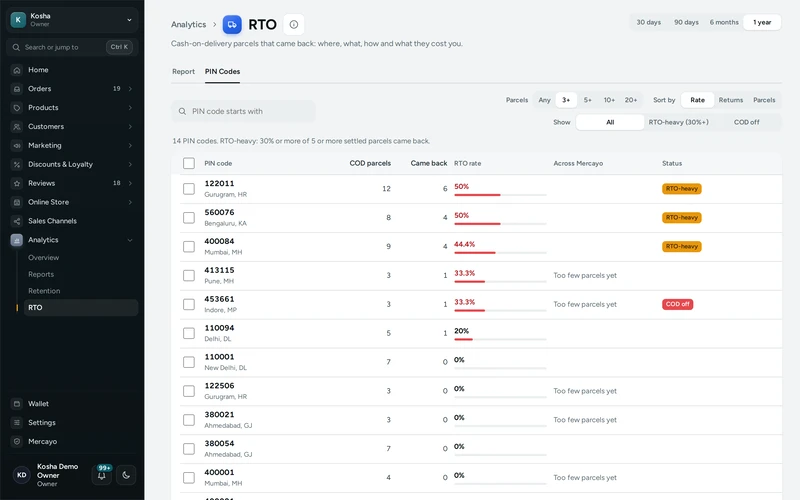Expand the Online Store submenu chevron
Viewport: 800px width, 500px height.
130,202
